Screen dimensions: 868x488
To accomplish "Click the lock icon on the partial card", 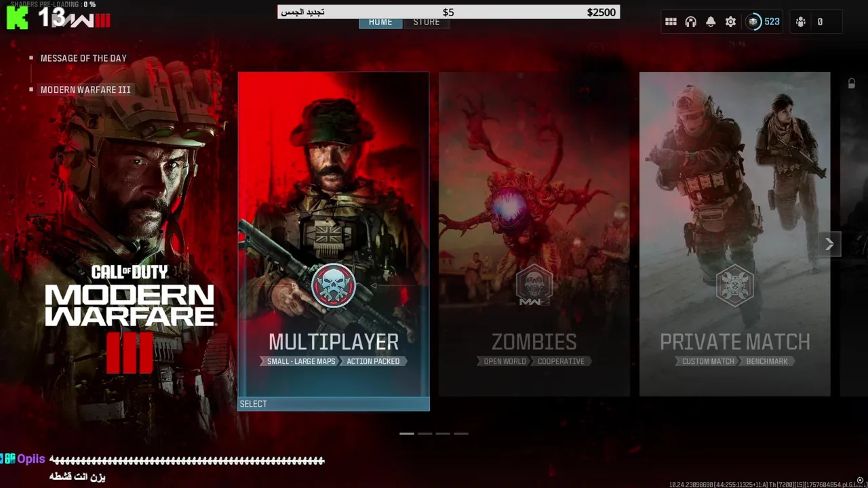I will (851, 83).
